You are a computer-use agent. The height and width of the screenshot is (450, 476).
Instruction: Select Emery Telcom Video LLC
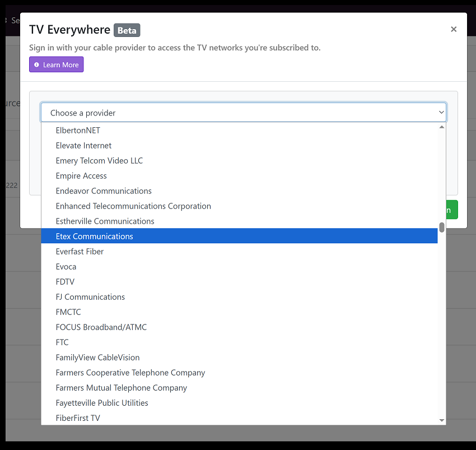(99, 160)
